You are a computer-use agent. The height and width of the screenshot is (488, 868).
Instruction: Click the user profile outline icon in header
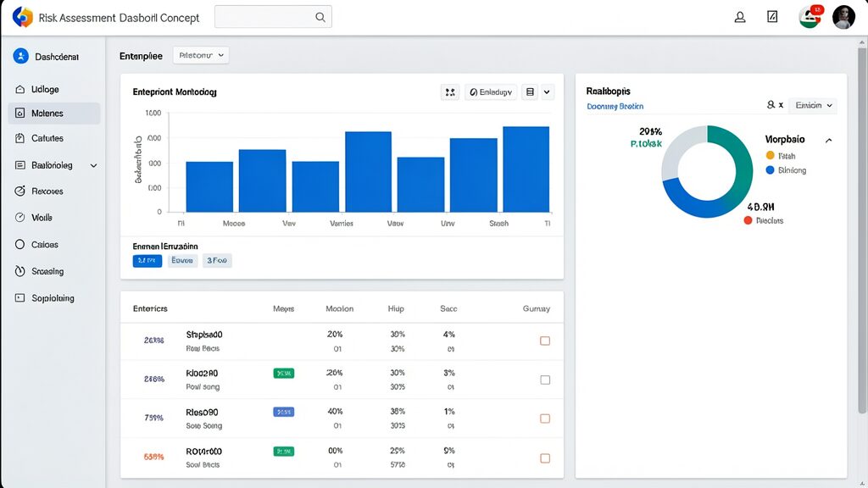tap(739, 17)
